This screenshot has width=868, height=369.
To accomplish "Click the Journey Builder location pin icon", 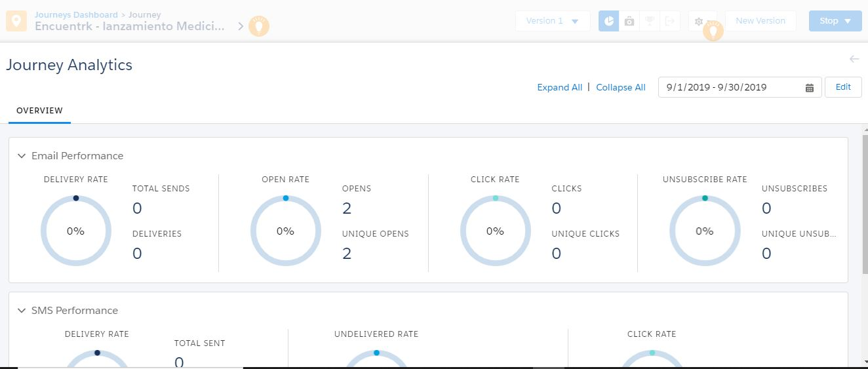I will (16, 21).
